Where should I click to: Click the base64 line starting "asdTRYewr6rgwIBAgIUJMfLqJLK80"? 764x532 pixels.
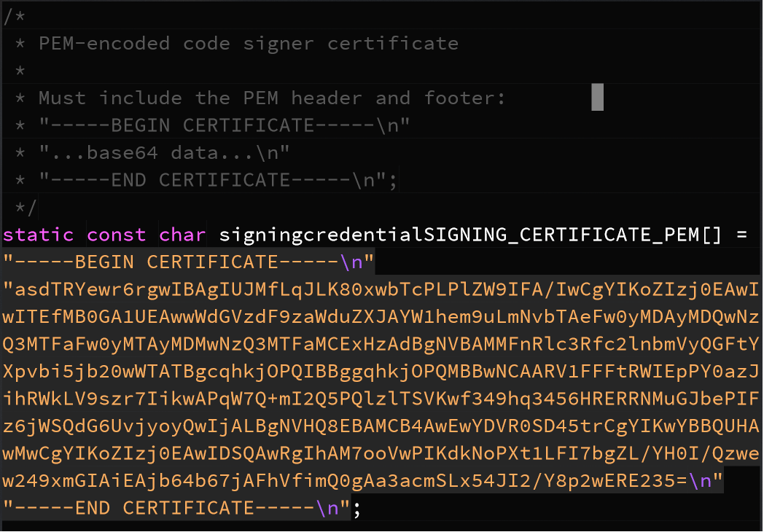coord(381,289)
